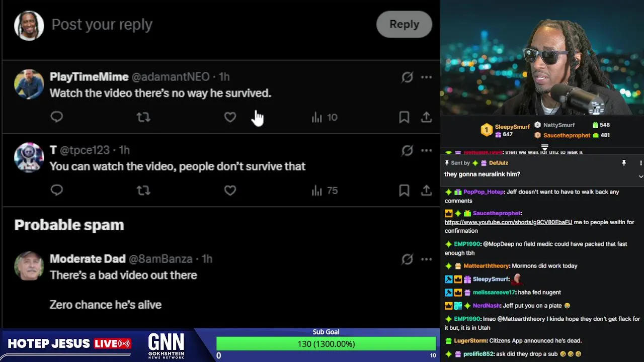Click the Reply button

(404, 24)
